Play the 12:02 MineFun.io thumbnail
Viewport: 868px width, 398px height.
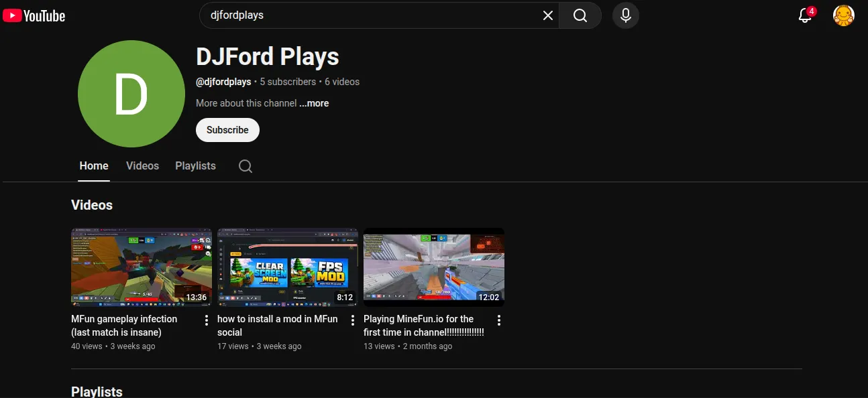pyautogui.click(x=434, y=267)
